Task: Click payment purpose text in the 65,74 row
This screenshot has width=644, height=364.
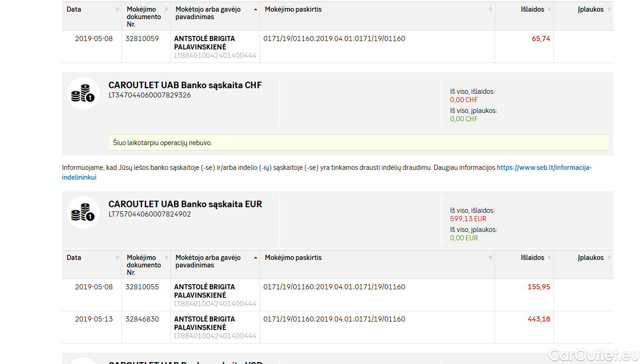Action: [334, 39]
